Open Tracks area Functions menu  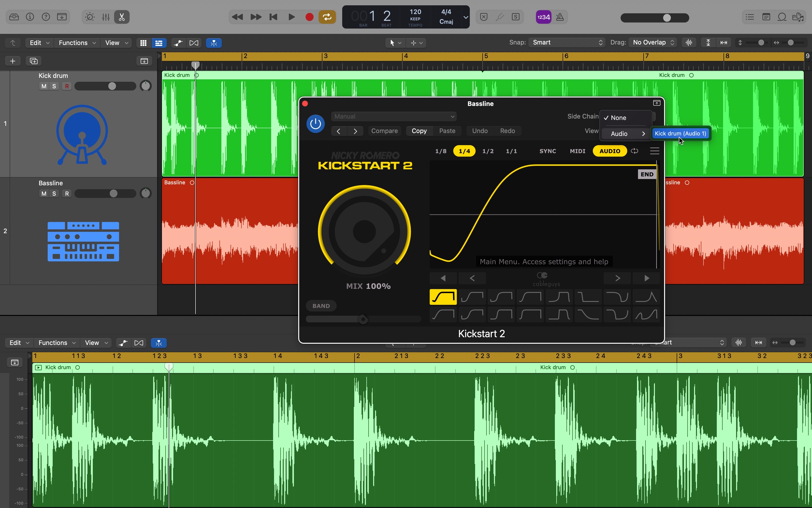77,43
